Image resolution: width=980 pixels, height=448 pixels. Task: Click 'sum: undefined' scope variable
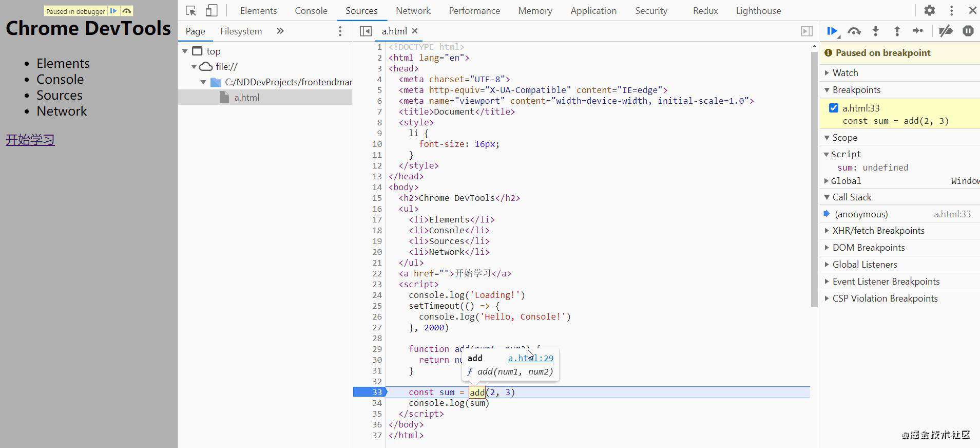(x=873, y=167)
